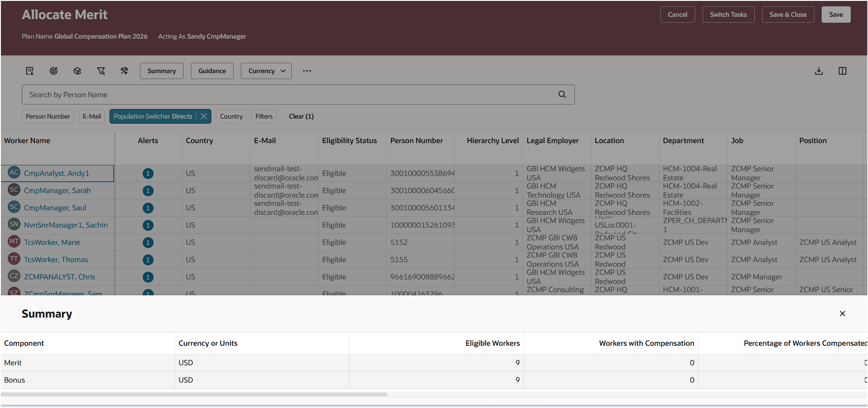Open the Filters chip
This screenshot has height=408, width=868.
pyautogui.click(x=264, y=116)
